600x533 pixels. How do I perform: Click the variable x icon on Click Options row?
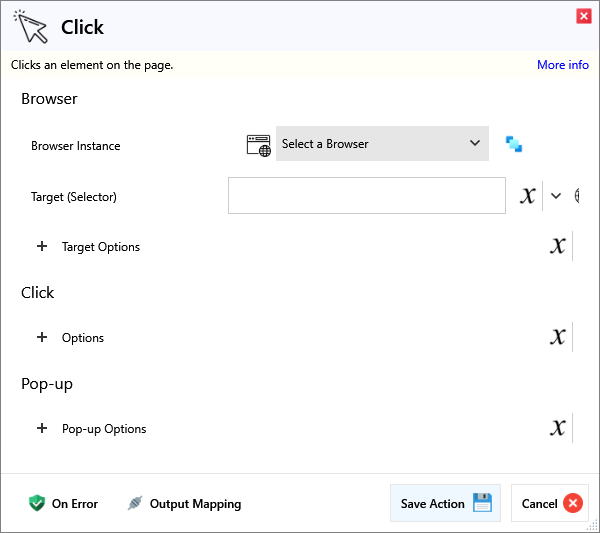coord(558,337)
